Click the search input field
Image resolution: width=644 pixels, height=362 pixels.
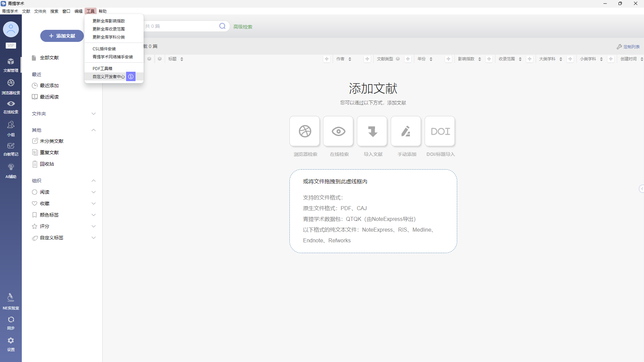coord(181,26)
